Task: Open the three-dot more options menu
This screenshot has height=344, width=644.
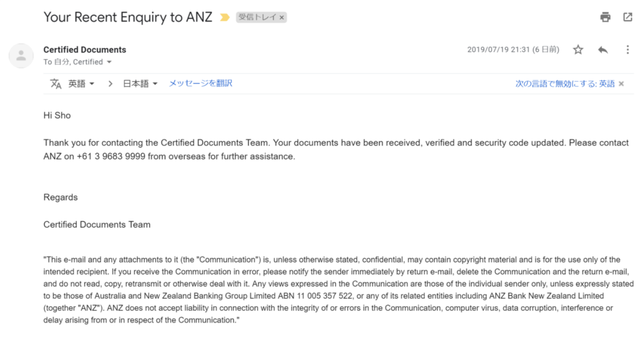Action: 627,50
